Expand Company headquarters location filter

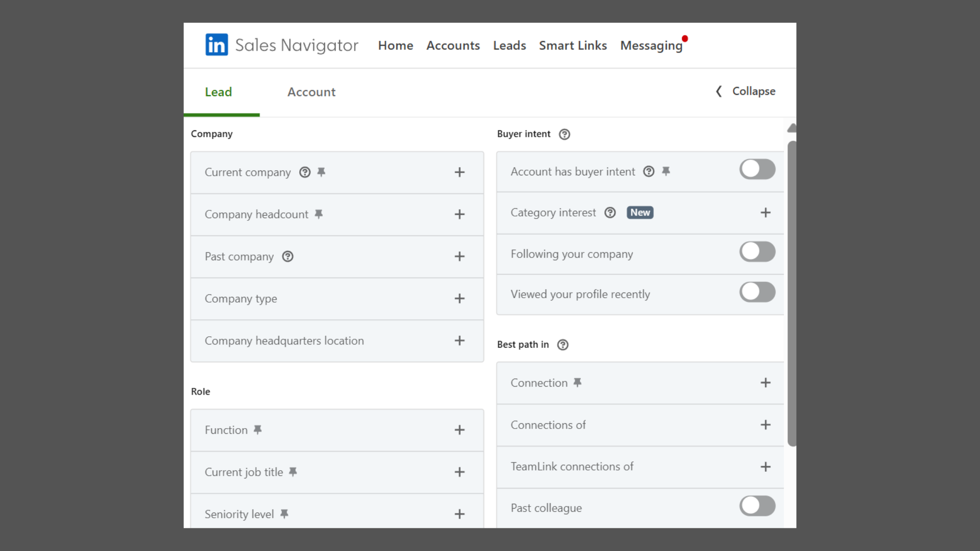[x=459, y=341]
